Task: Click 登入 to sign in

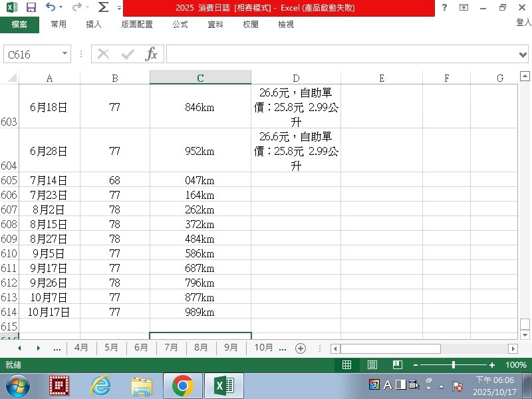Action: click(523, 23)
